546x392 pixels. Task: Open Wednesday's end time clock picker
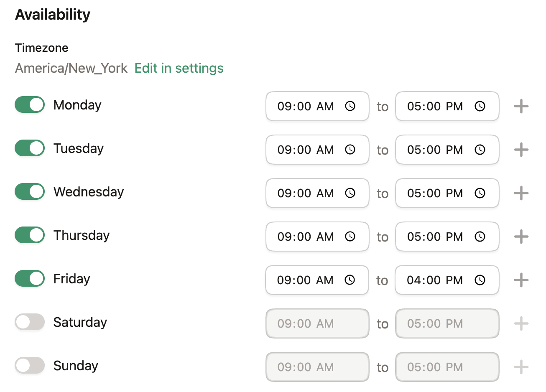tap(480, 193)
